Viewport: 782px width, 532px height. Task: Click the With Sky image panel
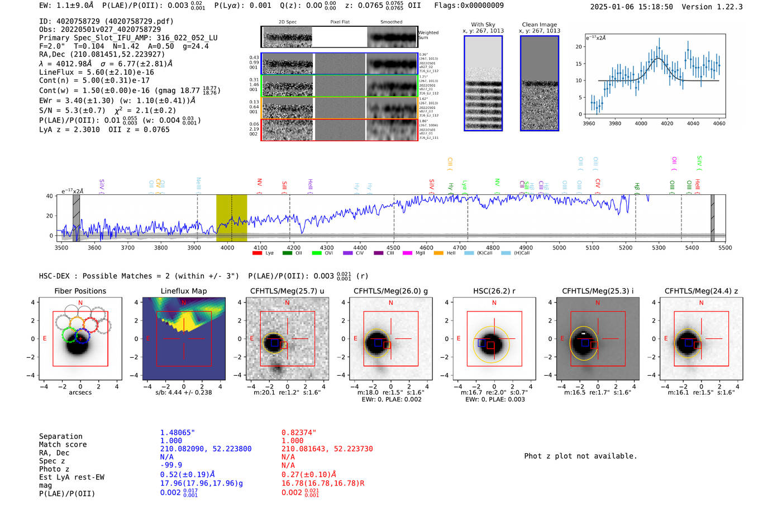[x=483, y=83]
